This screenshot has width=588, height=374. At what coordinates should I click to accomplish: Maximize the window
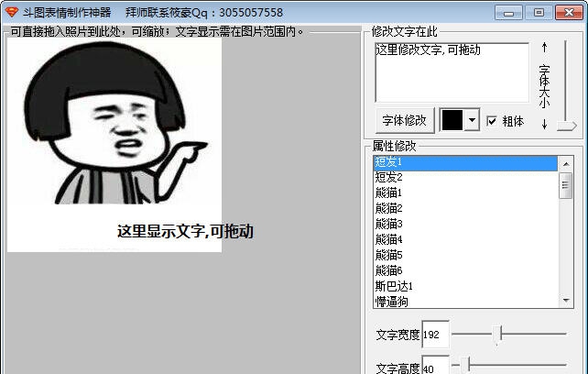(539, 13)
